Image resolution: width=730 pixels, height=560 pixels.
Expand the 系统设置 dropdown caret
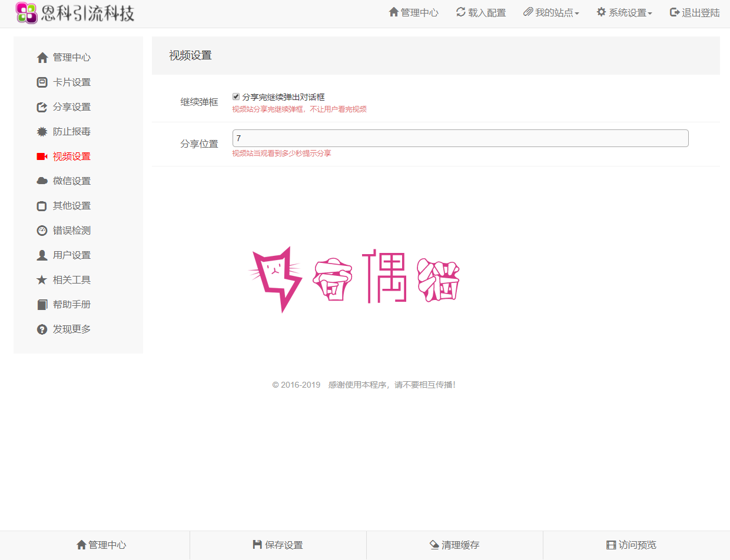650,14
